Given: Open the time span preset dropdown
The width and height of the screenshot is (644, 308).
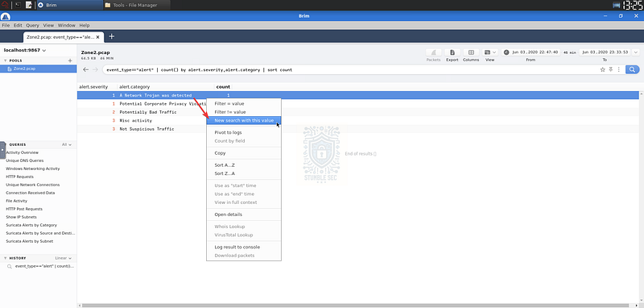Looking at the screenshot, I should [x=636, y=52].
